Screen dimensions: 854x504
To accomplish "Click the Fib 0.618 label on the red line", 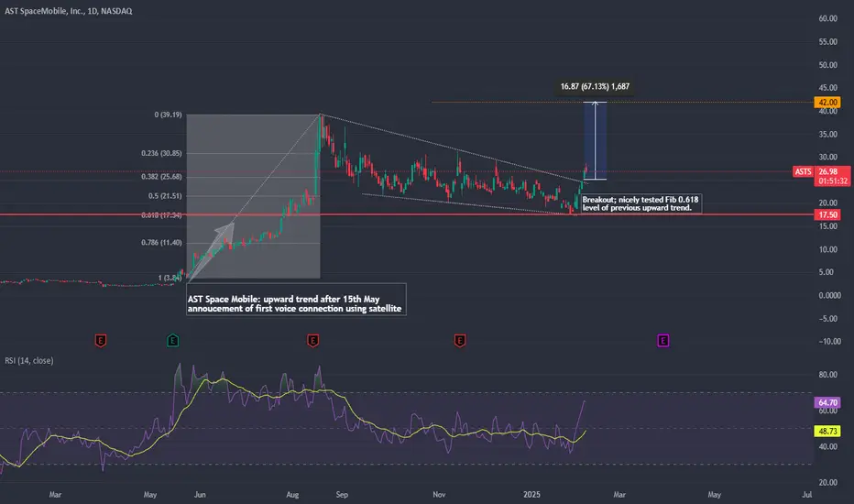I will point(162,215).
